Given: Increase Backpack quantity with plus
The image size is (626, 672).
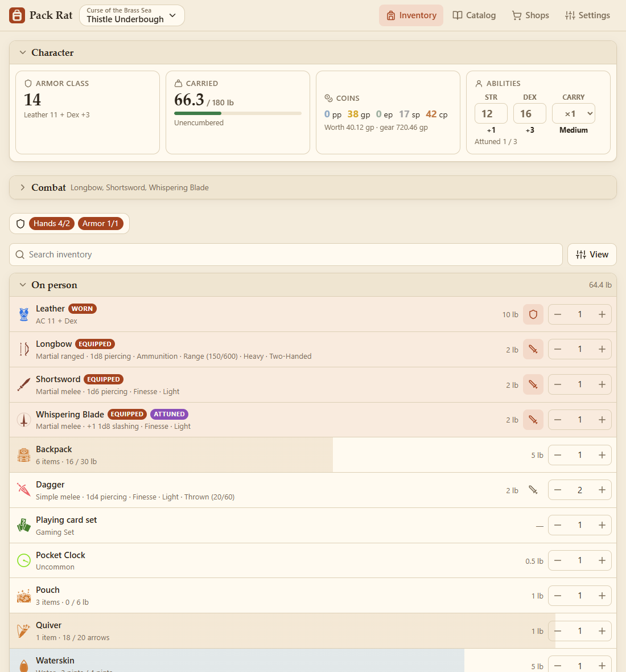Looking at the screenshot, I should (602, 454).
